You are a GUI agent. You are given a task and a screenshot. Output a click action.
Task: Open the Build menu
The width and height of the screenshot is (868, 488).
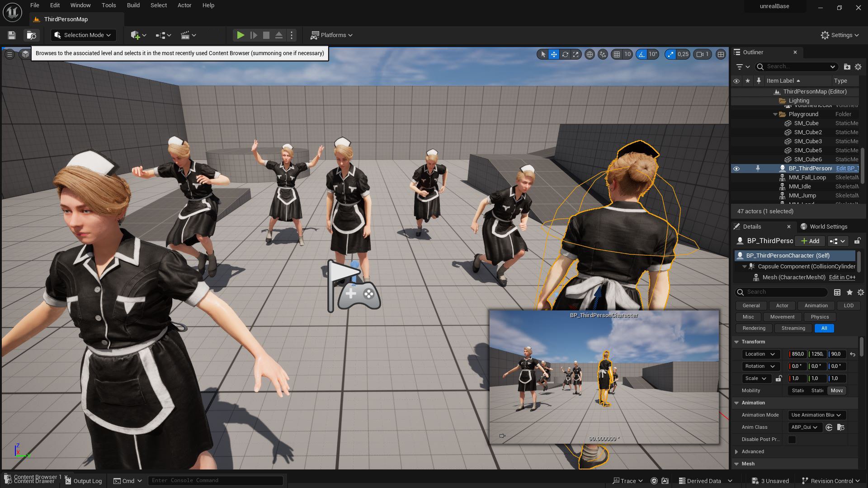coord(133,5)
